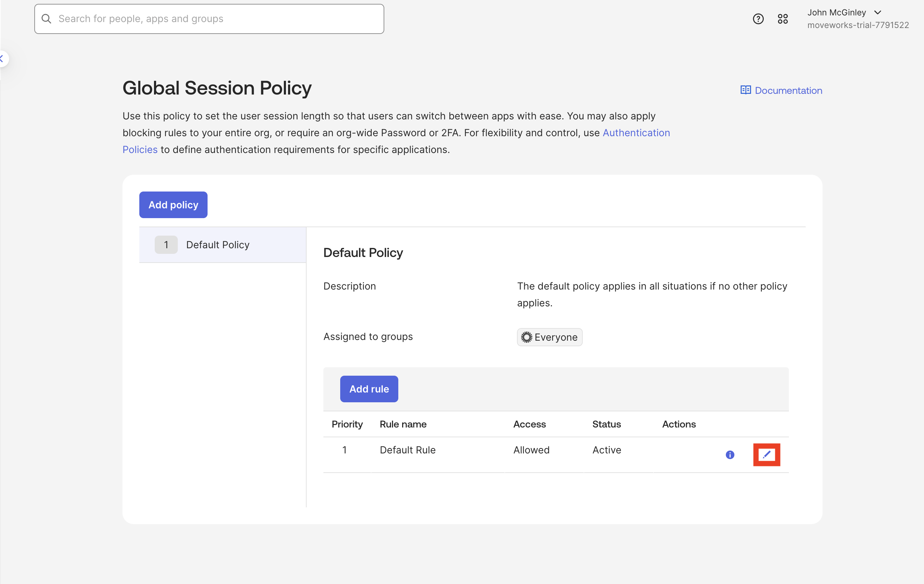The width and height of the screenshot is (924, 584).
Task: Click the dropdown chevron beside John McGinley
Action: click(x=877, y=13)
